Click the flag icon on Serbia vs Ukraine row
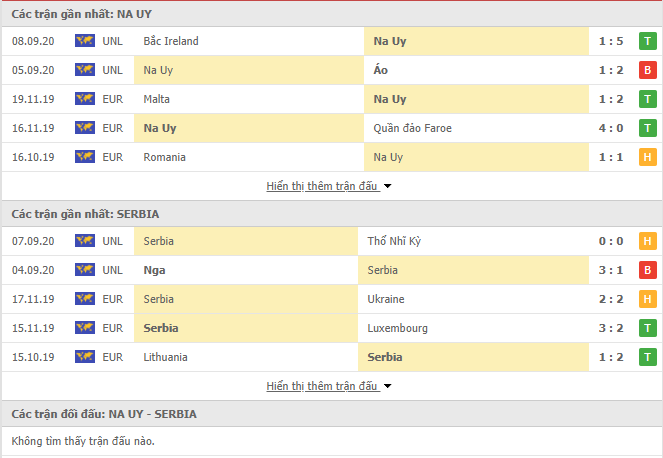This screenshot has width=663, height=458. (x=85, y=299)
